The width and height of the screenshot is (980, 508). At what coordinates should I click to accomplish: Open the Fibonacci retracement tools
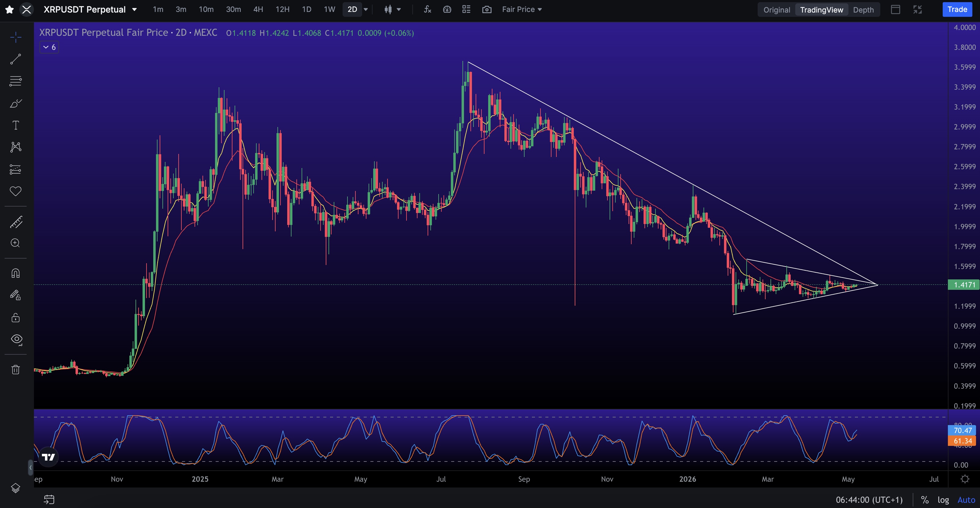click(x=16, y=81)
